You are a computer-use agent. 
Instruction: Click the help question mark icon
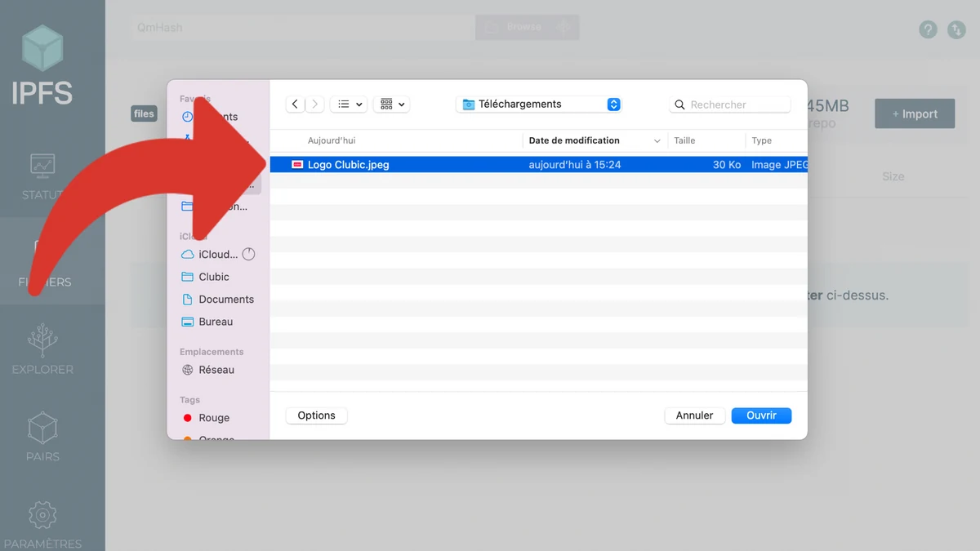[x=928, y=29]
